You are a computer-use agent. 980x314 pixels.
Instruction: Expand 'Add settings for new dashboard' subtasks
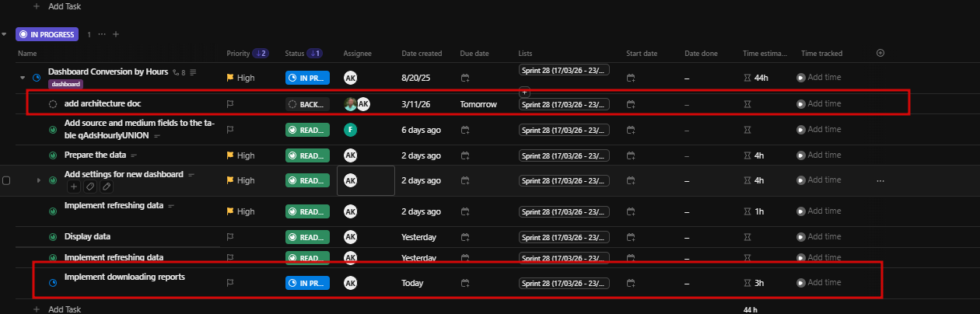click(x=39, y=180)
